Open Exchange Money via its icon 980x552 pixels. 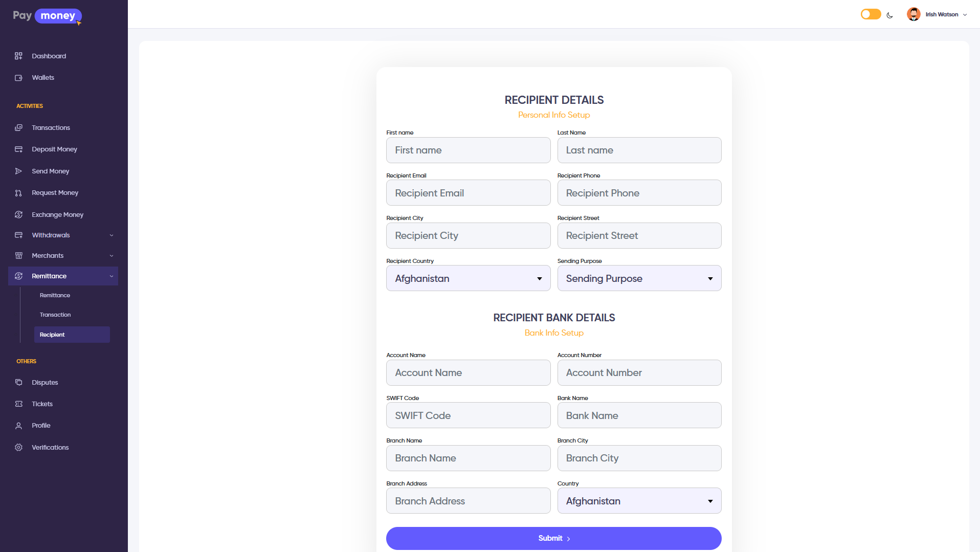[x=19, y=214]
